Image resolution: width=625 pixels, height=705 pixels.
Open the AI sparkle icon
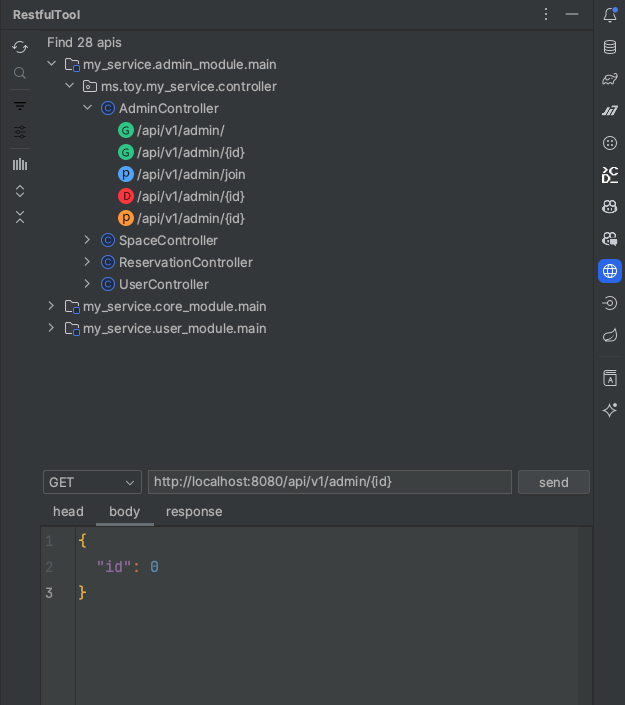[x=610, y=410]
